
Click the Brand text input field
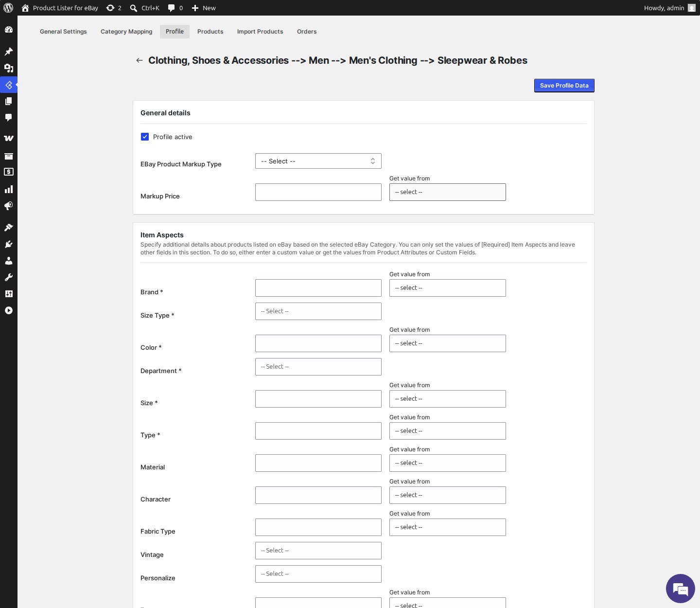[x=318, y=288]
